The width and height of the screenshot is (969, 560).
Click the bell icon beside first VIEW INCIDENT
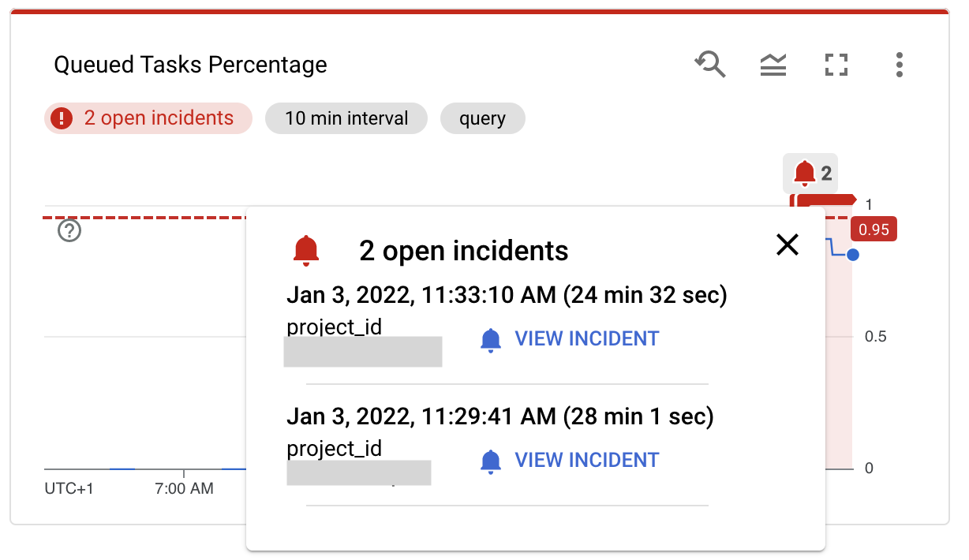click(492, 338)
